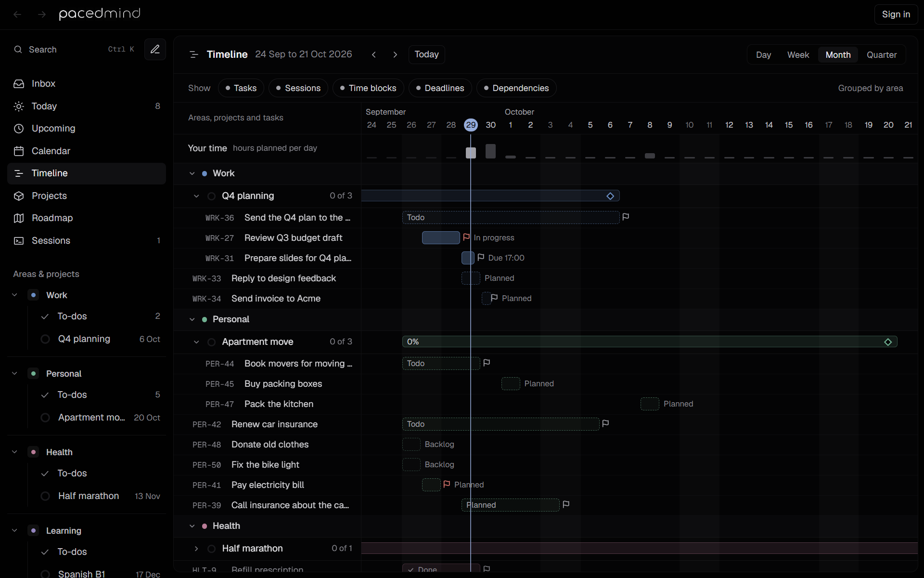This screenshot has width=924, height=578.
Task: Click deadline flag on Renew car insurance row
Action: [x=605, y=423]
